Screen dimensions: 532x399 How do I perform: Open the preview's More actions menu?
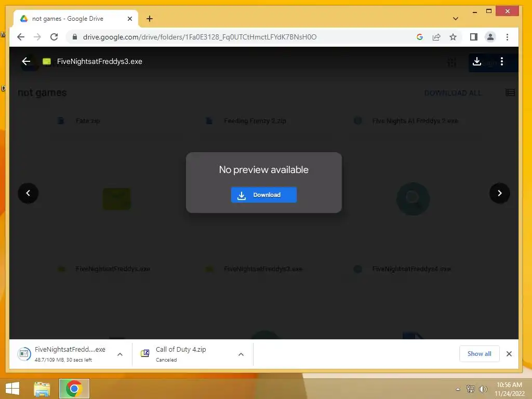point(502,61)
